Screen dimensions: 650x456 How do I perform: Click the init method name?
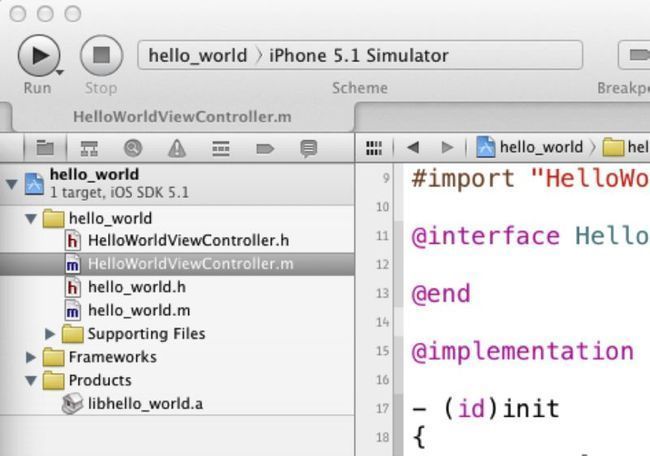[531, 408]
